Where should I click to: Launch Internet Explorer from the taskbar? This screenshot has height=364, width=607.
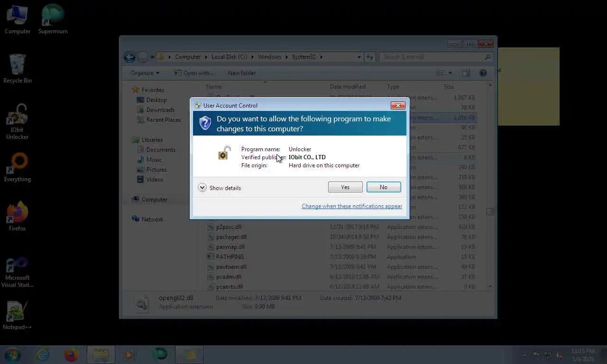pos(43,355)
